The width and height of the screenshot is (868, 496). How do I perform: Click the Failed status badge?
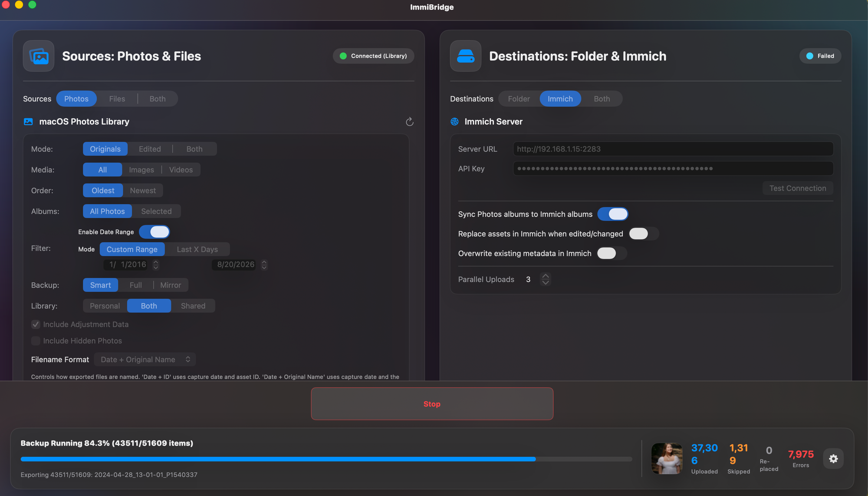[x=820, y=56]
